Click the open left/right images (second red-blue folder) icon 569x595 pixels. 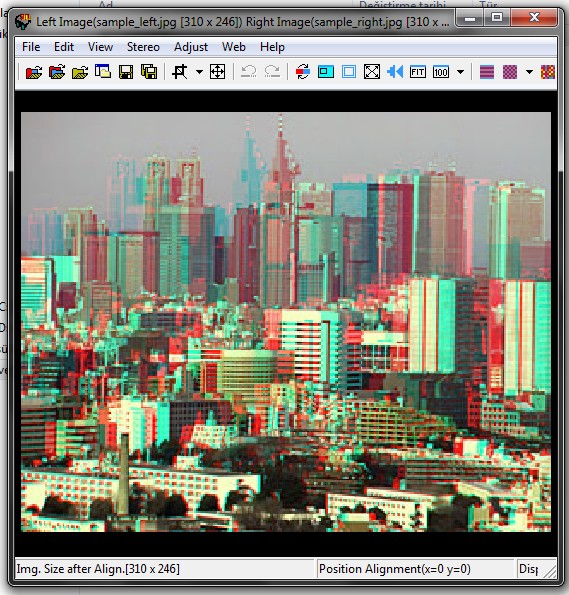click(57, 72)
